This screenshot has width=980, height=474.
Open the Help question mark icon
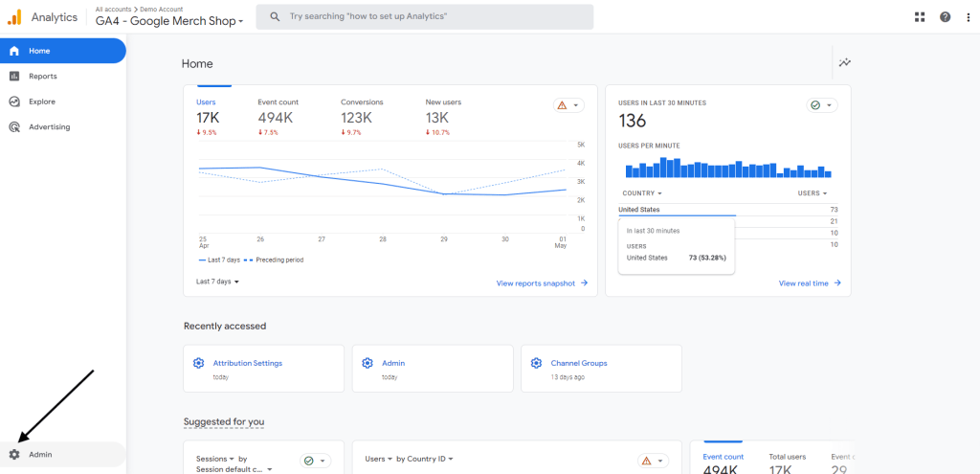945,16
